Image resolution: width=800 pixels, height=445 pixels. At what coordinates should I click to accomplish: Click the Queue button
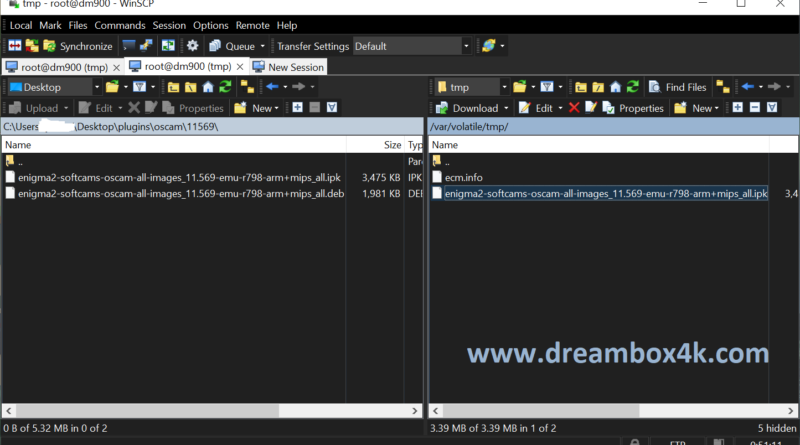[x=232, y=46]
